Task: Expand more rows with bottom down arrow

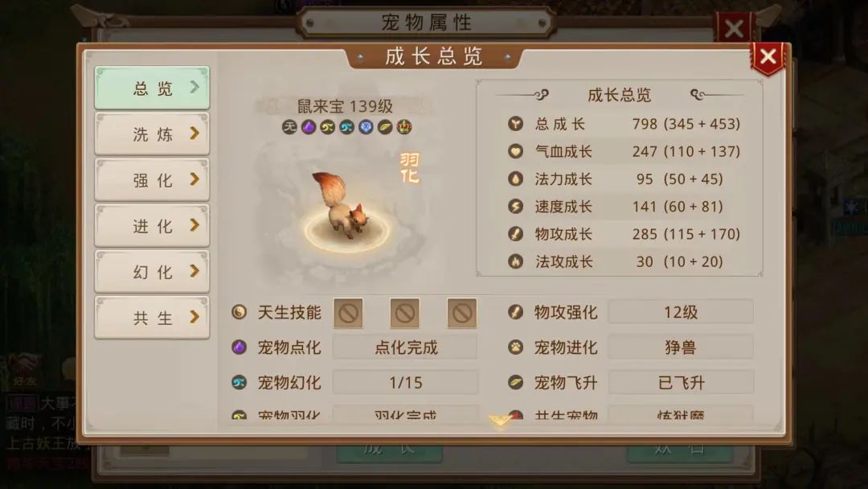Action: pyautogui.click(x=499, y=421)
